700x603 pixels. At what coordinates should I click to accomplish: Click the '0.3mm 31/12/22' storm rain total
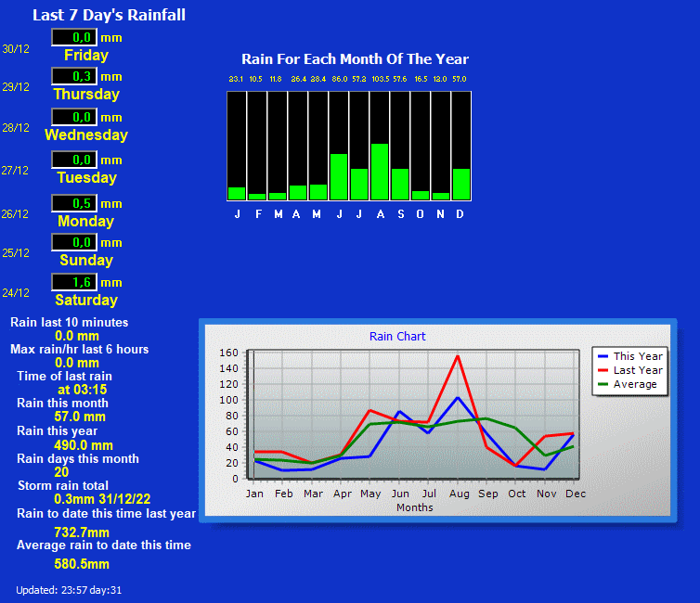coord(102,499)
